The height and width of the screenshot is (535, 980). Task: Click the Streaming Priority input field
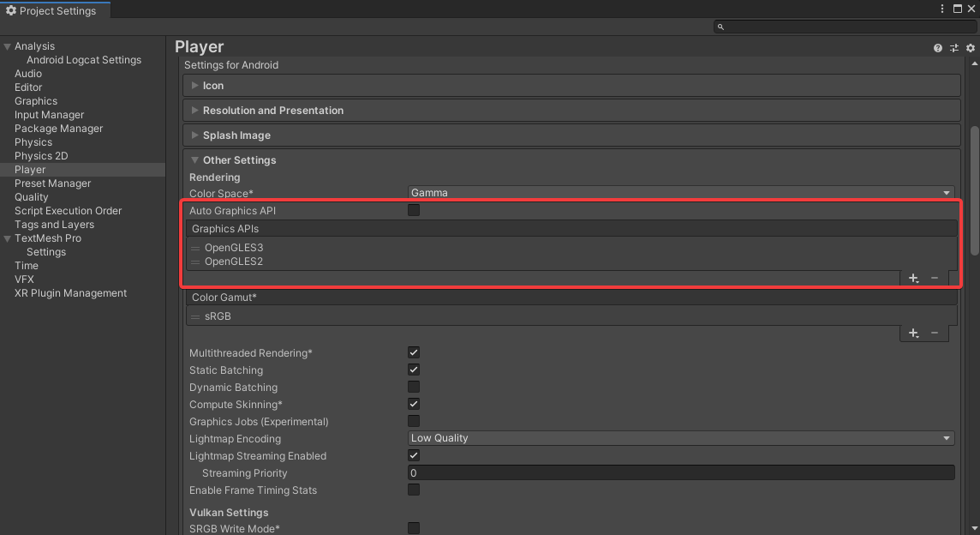[681, 473]
